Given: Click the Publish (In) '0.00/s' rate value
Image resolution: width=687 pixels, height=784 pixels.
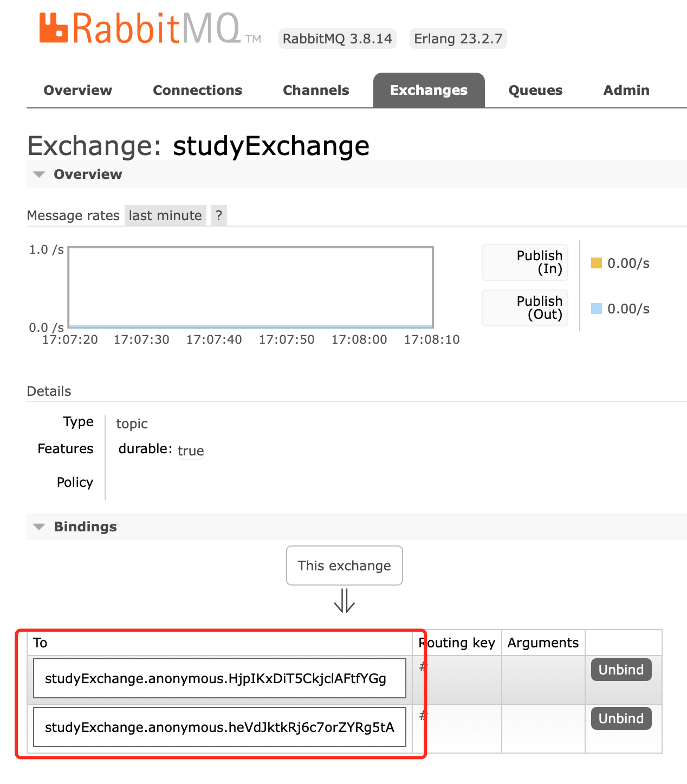Looking at the screenshot, I should click(x=628, y=263).
